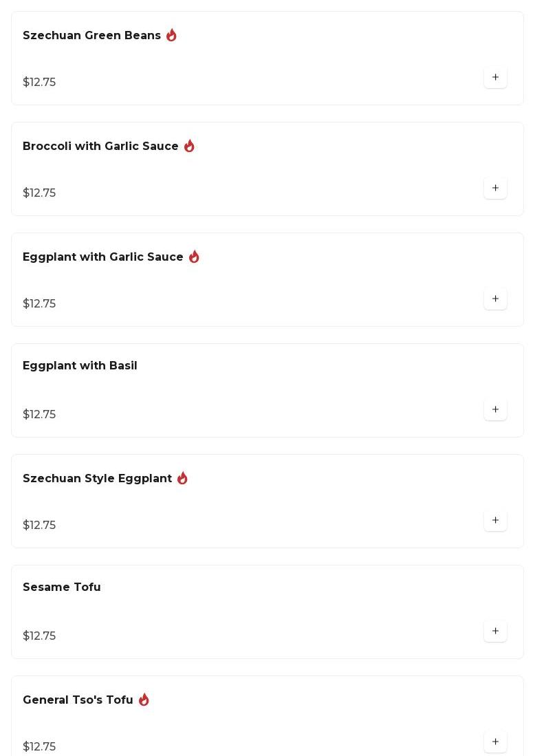Click spicy flame icon beside Szechuan Green Beans
Viewport: 535px width, 756px height.
171,35
